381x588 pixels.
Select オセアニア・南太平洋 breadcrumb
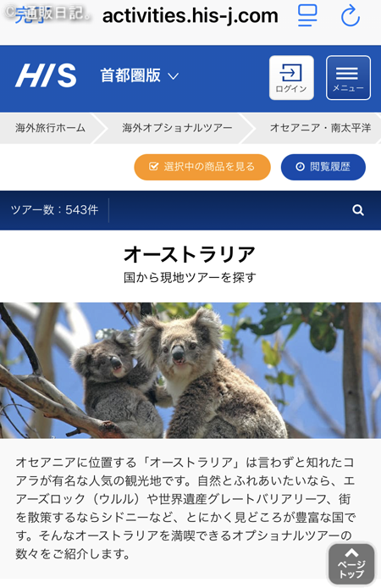tap(321, 128)
